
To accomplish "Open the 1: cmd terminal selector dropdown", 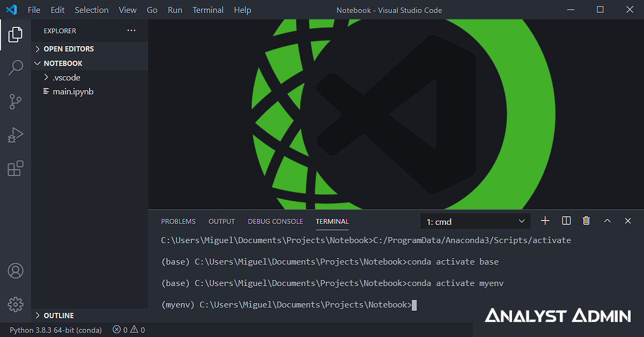I will [475, 221].
